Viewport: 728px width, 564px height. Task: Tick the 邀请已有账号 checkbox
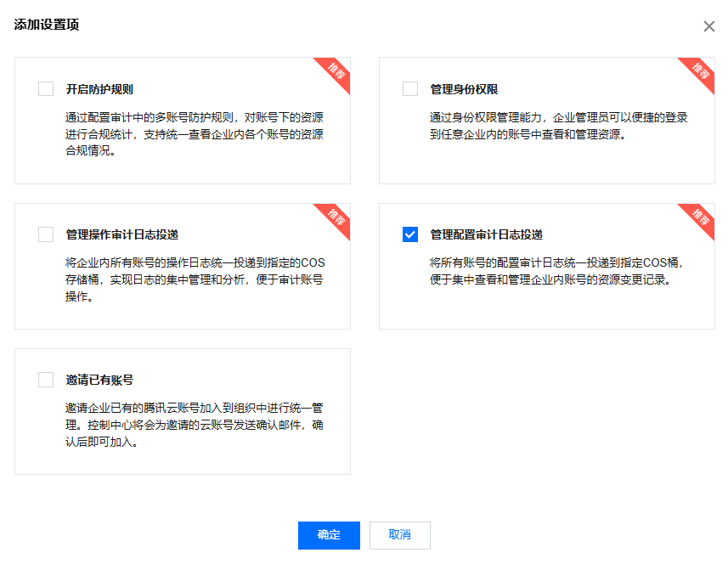pos(46,380)
